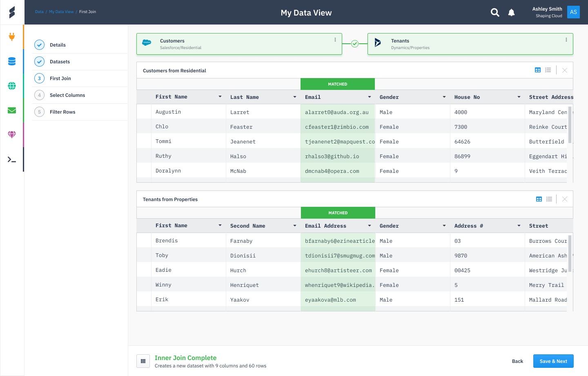588x376 pixels.
Task: Switch Customers table to list view
Action: tap(548, 70)
